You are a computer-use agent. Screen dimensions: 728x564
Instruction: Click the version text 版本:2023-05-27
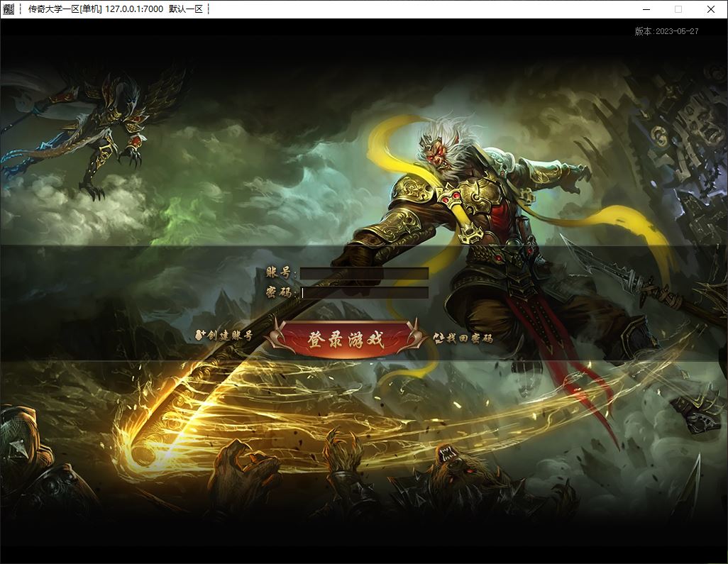click(x=667, y=31)
